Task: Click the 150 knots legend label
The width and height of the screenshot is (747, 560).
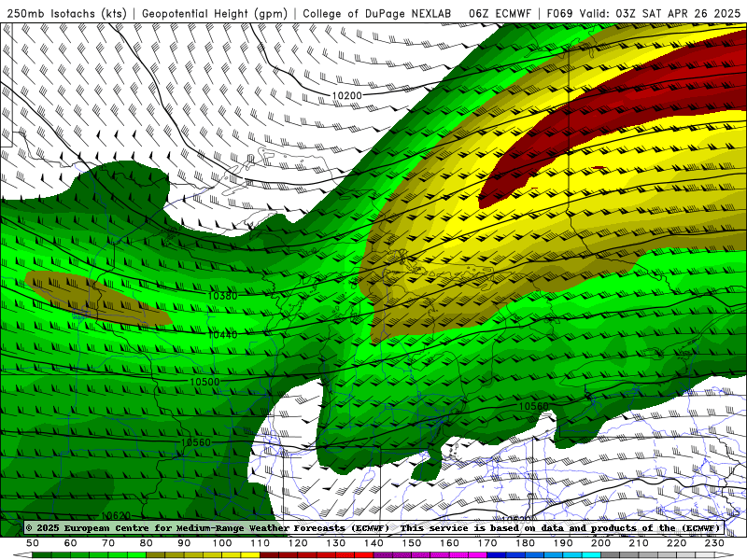Action: pos(412,543)
